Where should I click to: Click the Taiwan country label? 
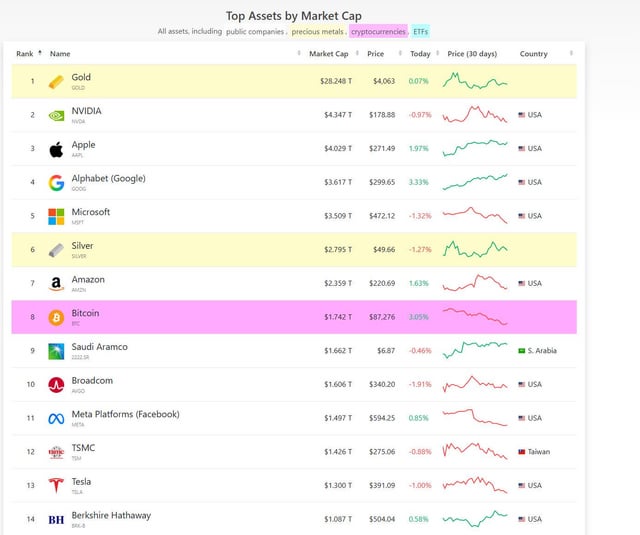[x=539, y=452]
